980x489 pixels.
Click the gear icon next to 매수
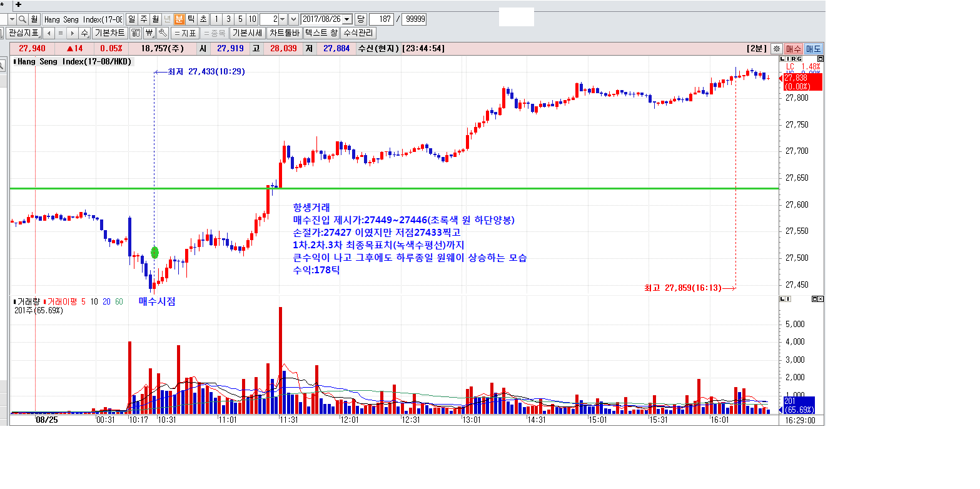click(x=777, y=49)
